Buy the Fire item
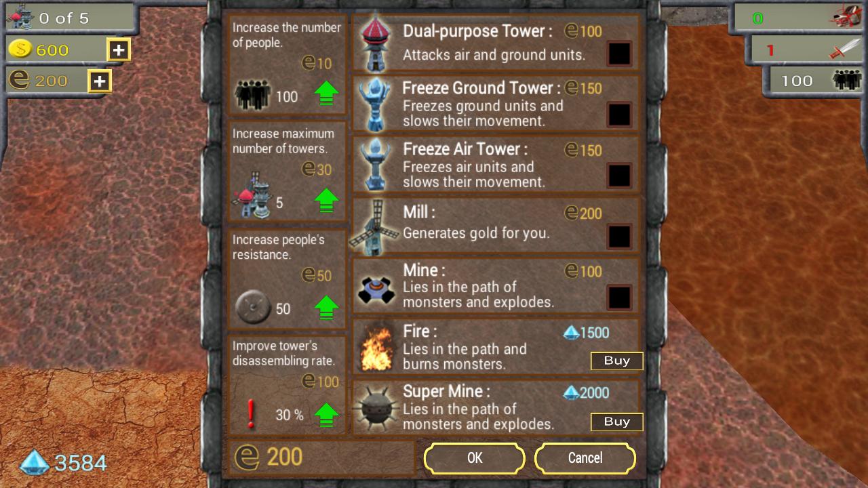The width and height of the screenshot is (868, 488). [616, 361]
